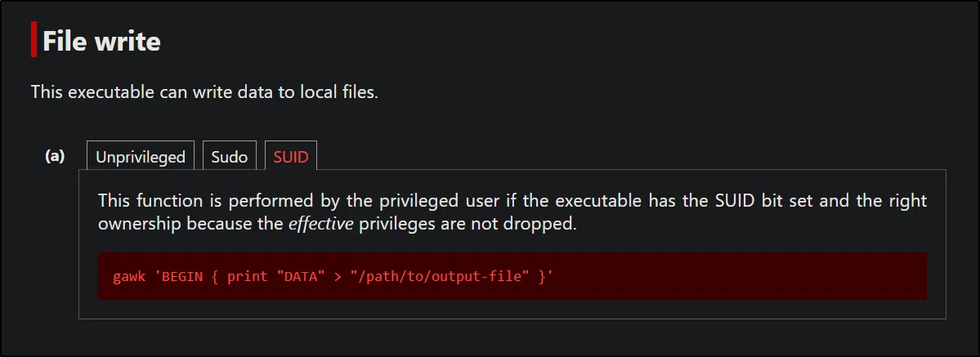Click the italic word effective

(320, 224)
